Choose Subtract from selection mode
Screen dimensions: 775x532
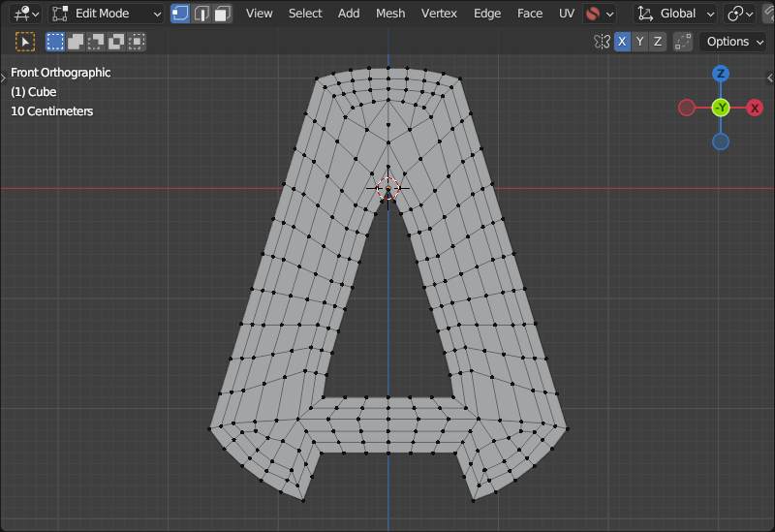[95, 42]
